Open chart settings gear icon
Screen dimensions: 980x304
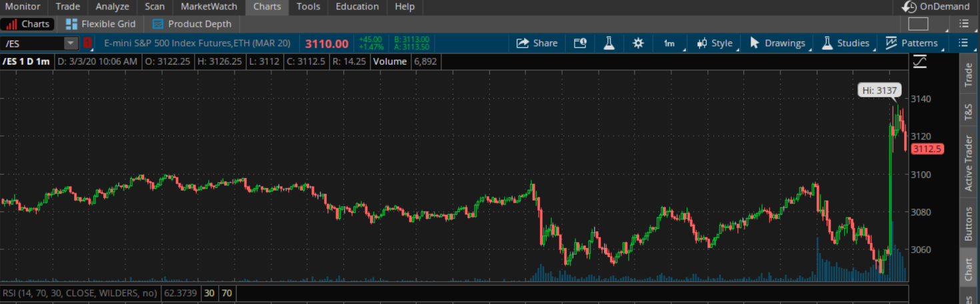(638, 43)
